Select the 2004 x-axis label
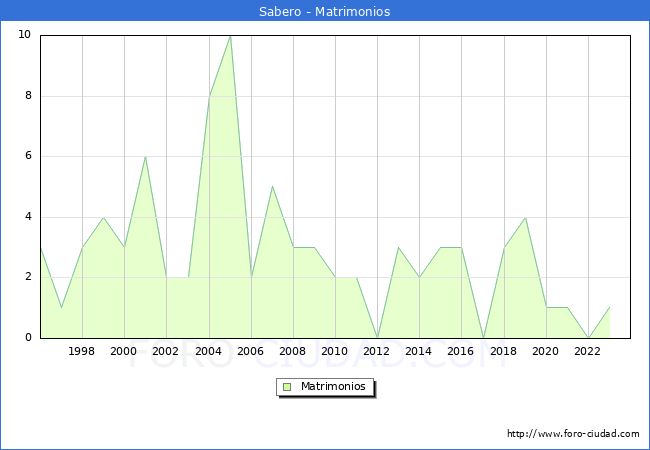650x450 pixels. point(208,352)
